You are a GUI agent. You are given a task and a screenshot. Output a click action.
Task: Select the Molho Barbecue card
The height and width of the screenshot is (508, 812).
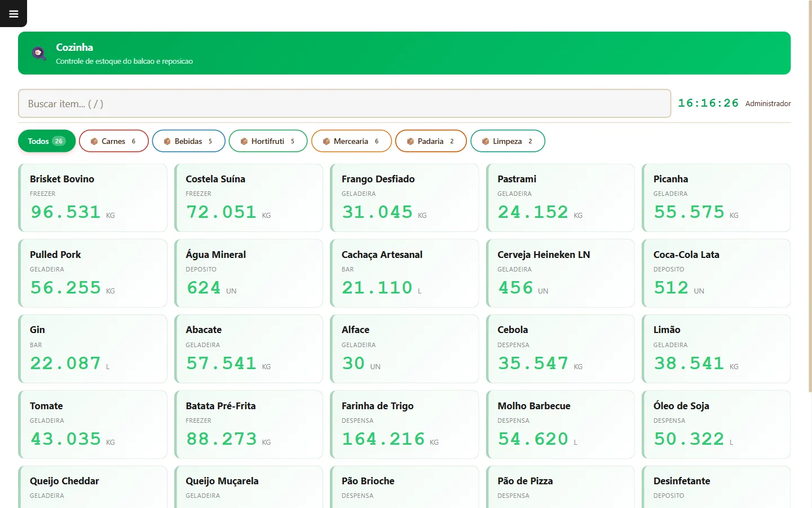pyautogui.click(x=561, y=424)
